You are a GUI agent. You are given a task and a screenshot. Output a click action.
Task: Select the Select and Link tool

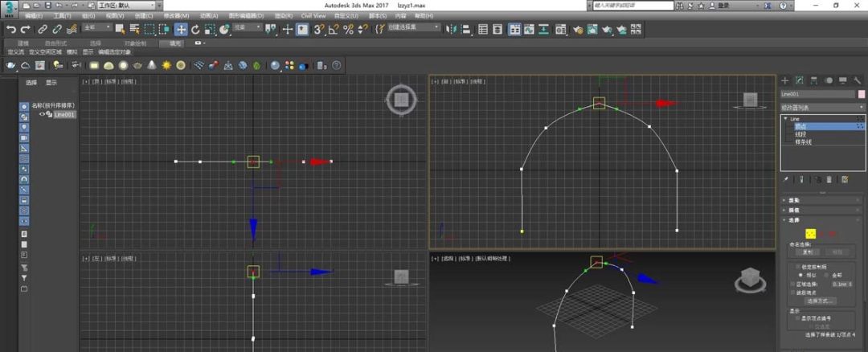click(x=43, y=29)
